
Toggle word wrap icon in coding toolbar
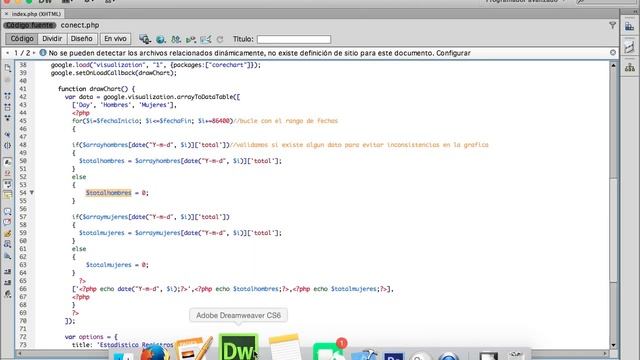pyautogui.click(x=7, y=184)
